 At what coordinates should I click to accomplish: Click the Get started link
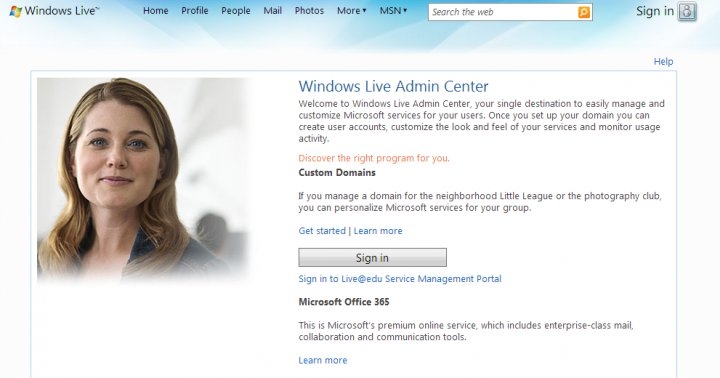click(322, 231)
